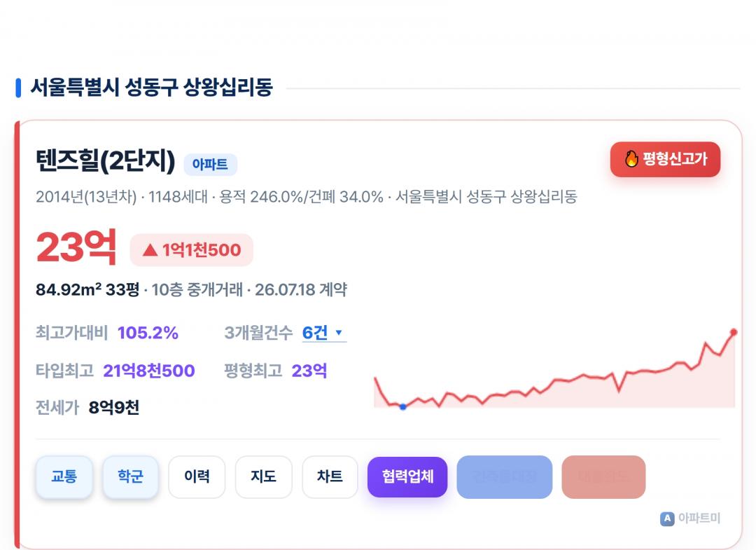
Task: Click the faded red button at row end
Action: click(603, 476)
